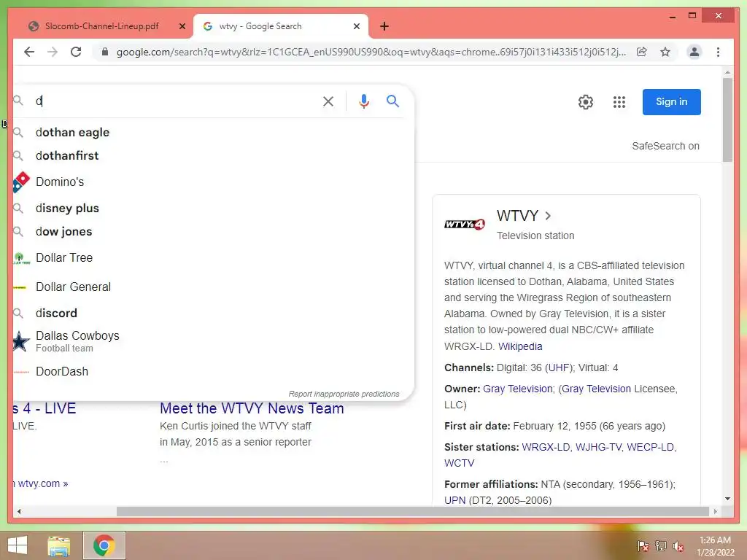Clear the search box with the X
747x560 pixels.
pos(328,101)
